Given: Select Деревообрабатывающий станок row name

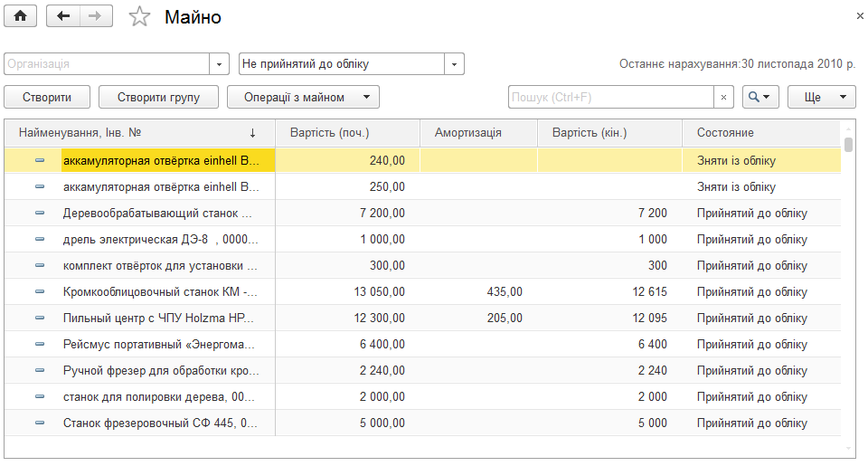Looking at the screenshot, I should [x=157, y=214].
